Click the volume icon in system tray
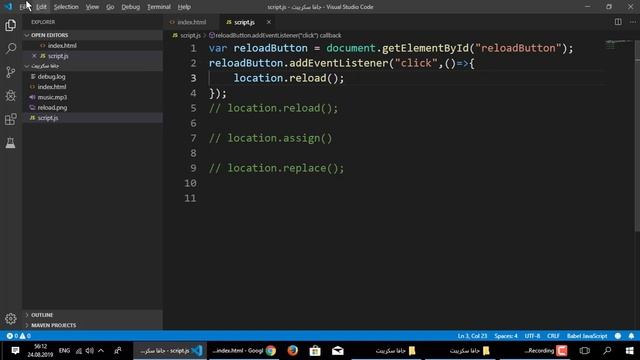The height and width of the screenshot is (360, 640). [x=89, y=351]
